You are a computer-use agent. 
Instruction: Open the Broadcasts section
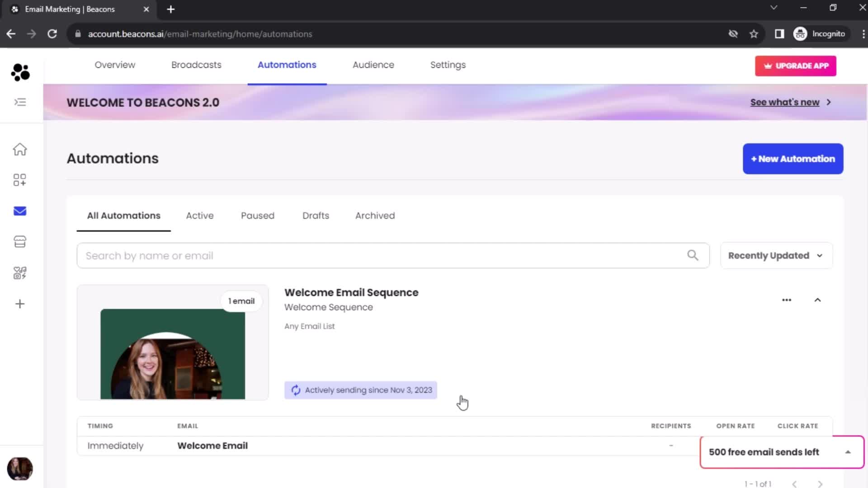point(196,65)
